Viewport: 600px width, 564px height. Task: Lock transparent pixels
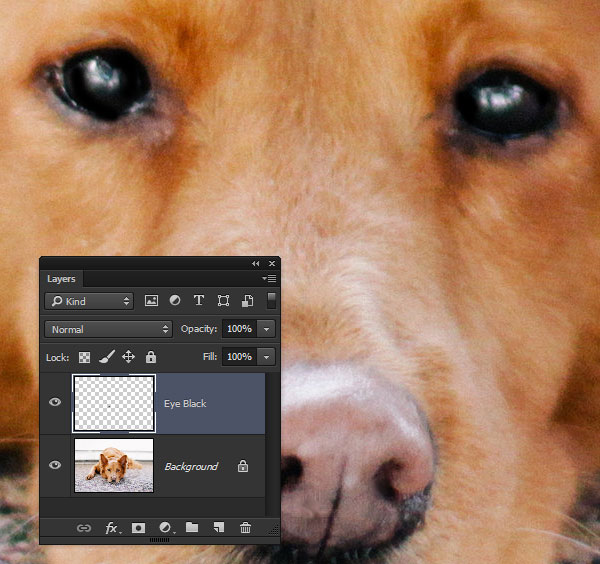pyautogui.click(x=84, y=357)
